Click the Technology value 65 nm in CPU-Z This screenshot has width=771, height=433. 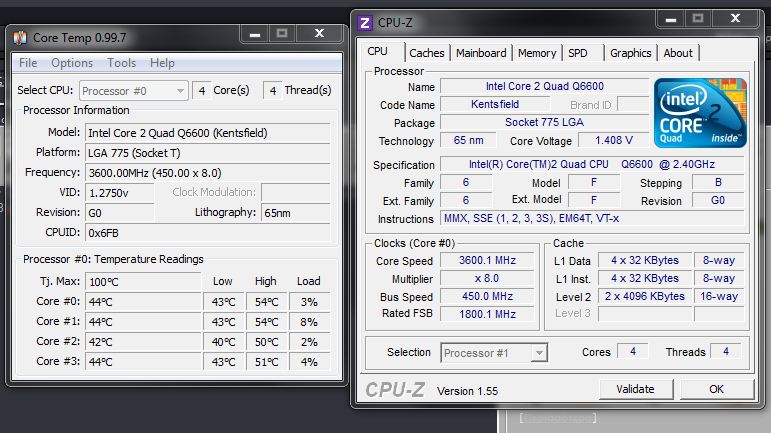pyautogui.click(x=468, y=141)
